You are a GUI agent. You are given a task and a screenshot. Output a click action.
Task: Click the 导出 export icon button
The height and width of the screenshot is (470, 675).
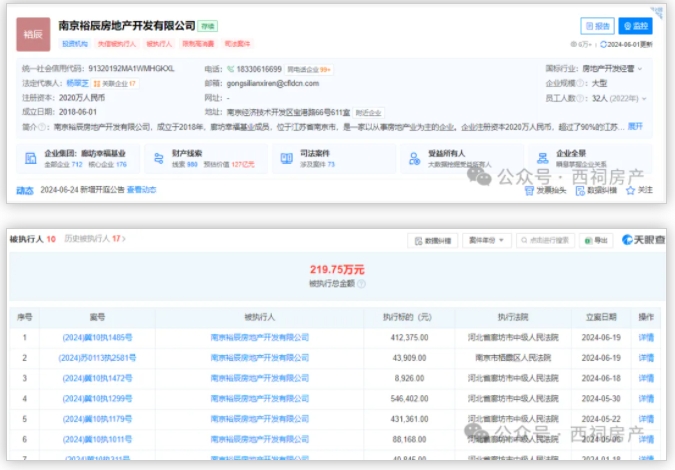597,240
